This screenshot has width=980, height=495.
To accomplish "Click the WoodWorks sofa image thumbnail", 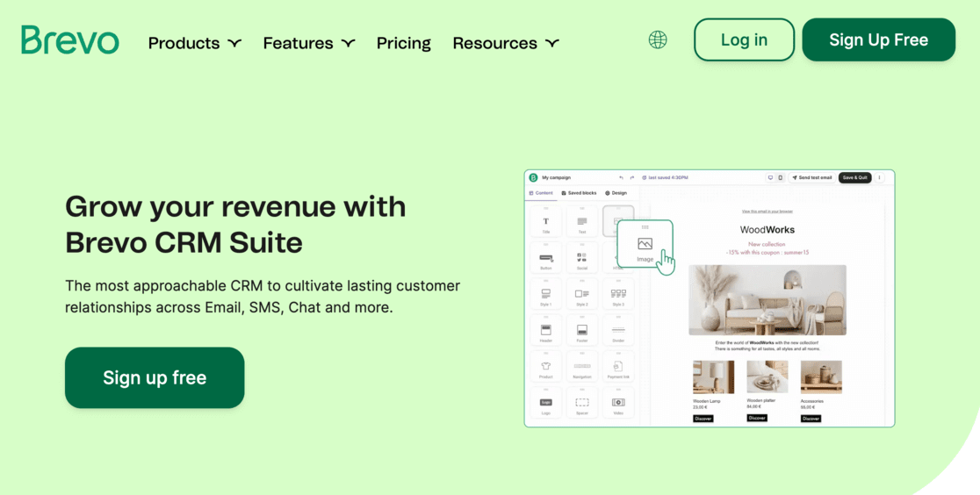I will 767,299.
